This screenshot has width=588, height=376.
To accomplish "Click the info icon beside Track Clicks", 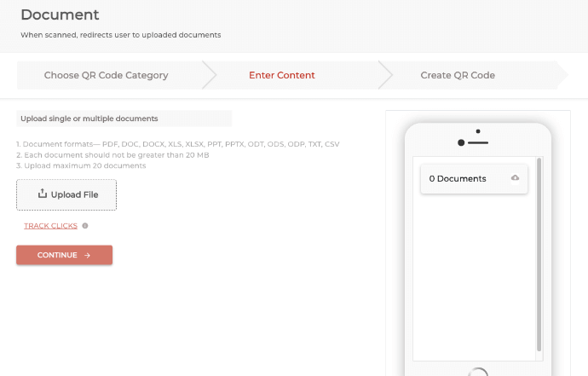I will (x=85, y=226).
